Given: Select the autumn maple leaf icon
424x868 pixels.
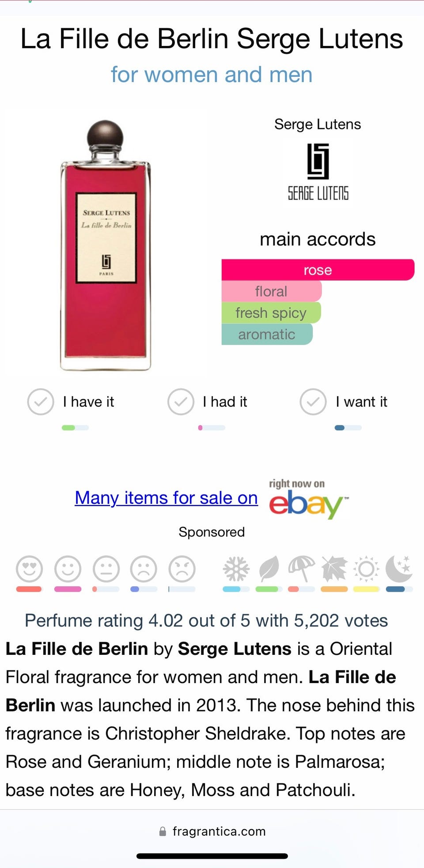Looking at the screenshot, I should 334,569.
